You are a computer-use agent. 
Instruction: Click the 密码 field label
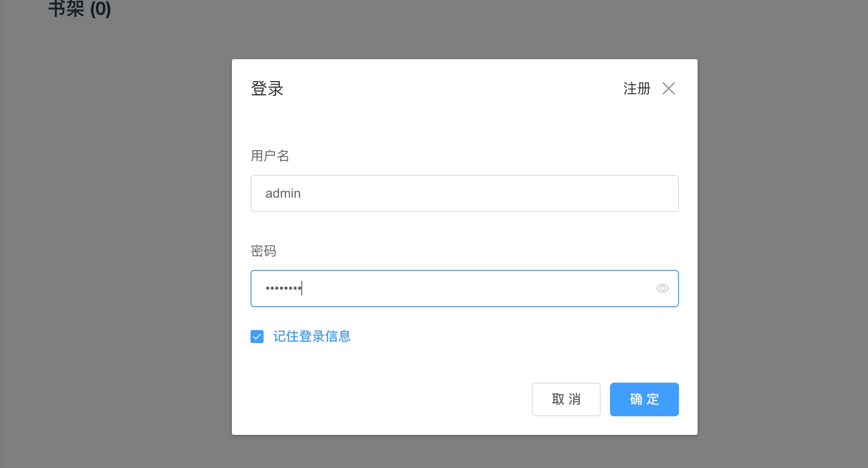[x=264, y=251]
